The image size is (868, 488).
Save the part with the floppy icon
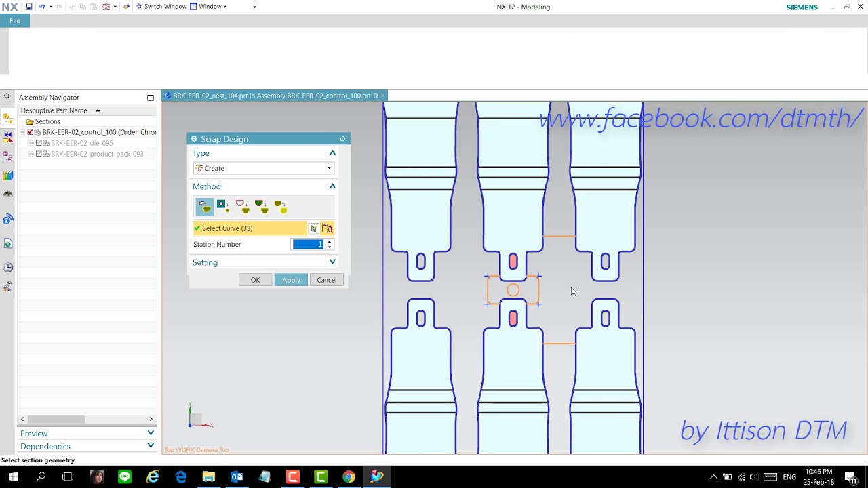point(28,7)
